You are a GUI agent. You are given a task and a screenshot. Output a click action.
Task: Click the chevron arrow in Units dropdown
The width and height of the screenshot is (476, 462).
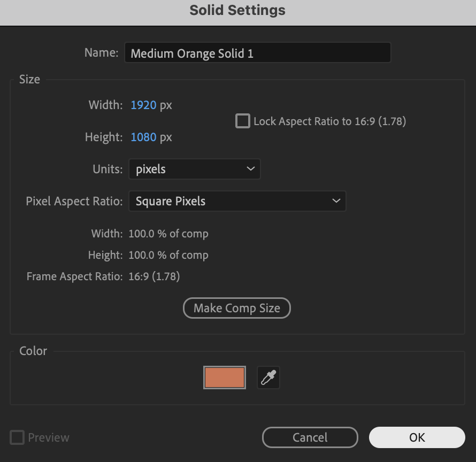pos(251,169)
